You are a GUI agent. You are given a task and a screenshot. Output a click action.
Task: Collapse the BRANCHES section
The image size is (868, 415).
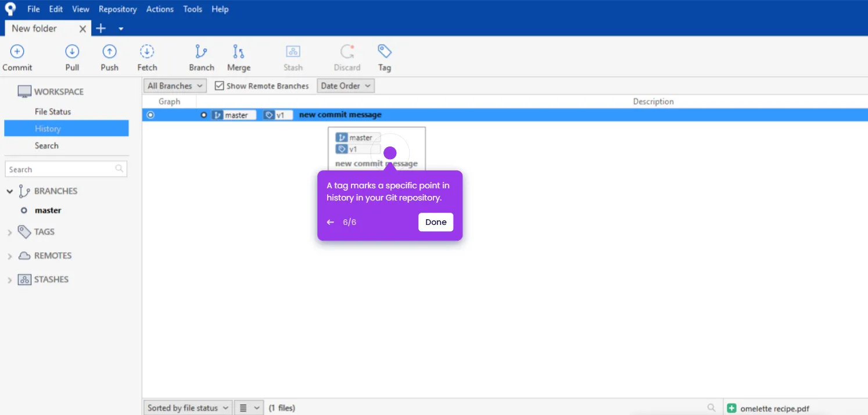(x=10, y=191)
